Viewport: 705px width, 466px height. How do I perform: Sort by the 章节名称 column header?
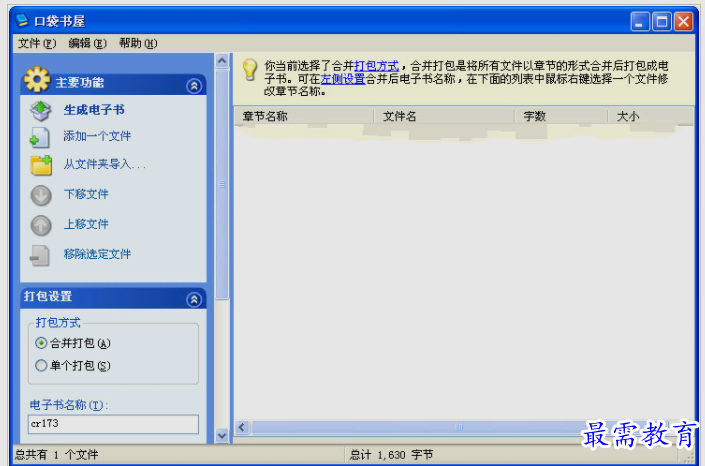tap(304, 116)
